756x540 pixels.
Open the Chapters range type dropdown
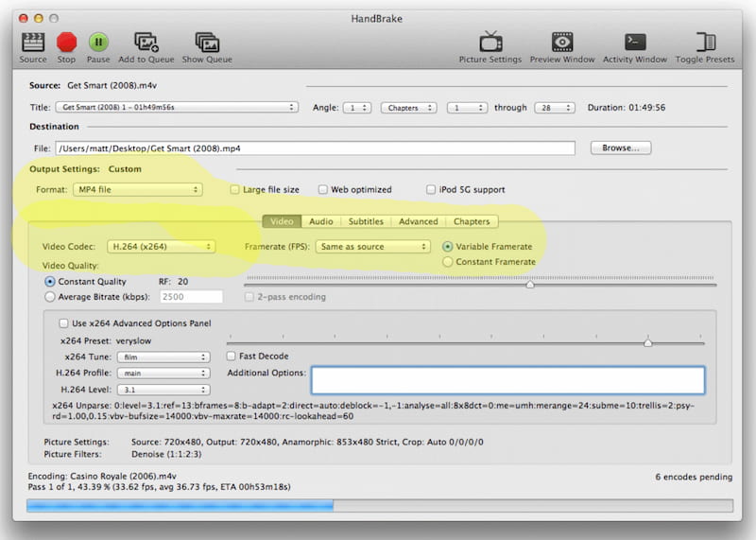[409, 108]
